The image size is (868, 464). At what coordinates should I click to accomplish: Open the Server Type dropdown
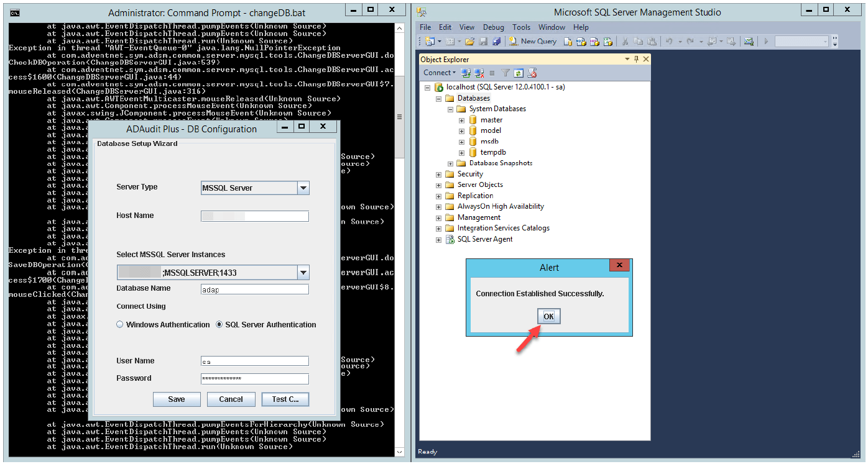[303, 188]
